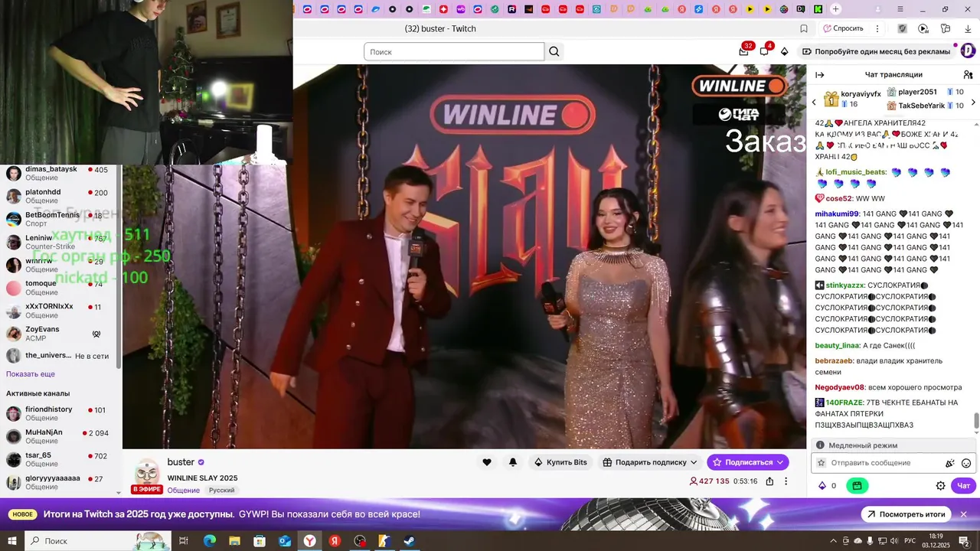Click the share icon under the stream
The height and width of the screenshot is (551, 980).
coord(769,481)
